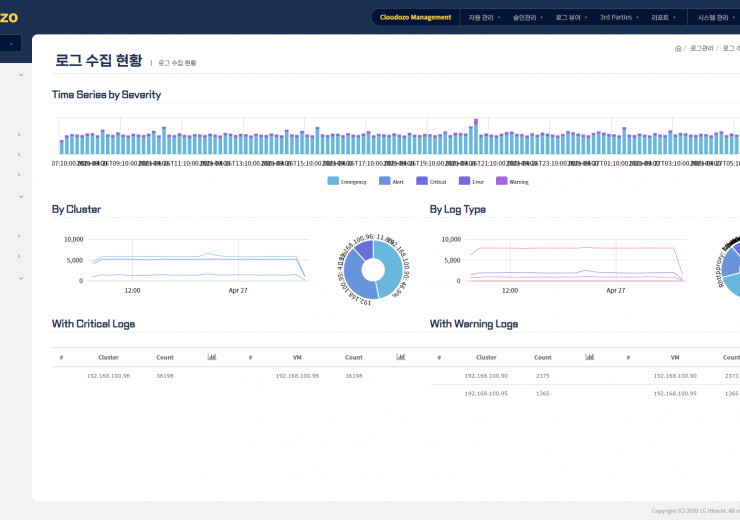
Task: Click the home icon in the breadcrumb
Action: tap(678, 48)
